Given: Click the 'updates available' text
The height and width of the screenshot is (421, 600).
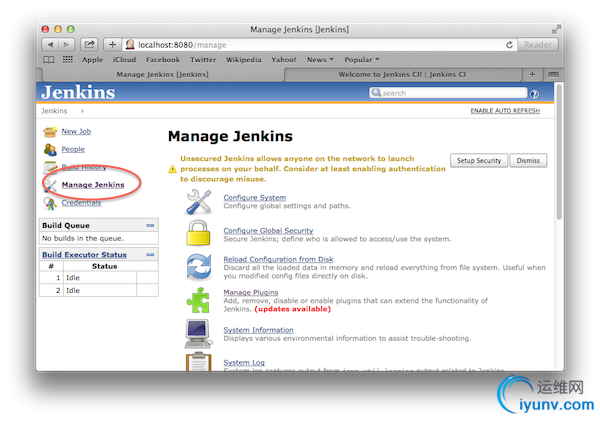Looking at the screenshot, I should pyautogui.click(x=292, y=309).
